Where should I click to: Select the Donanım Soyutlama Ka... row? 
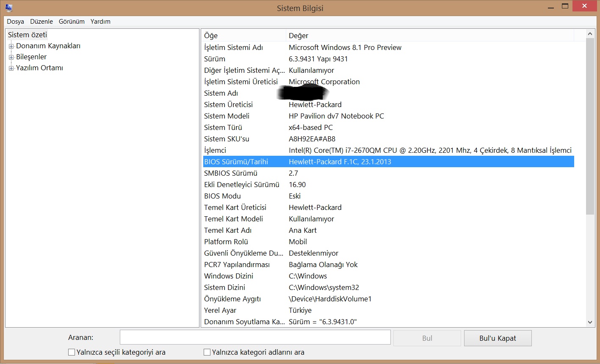click(389, 322)
